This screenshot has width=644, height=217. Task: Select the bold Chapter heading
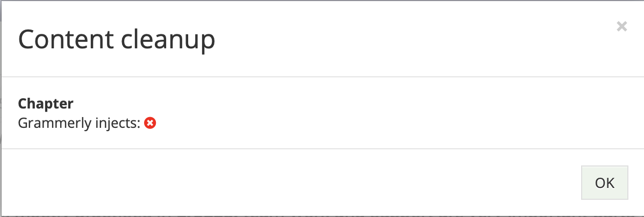46,104
